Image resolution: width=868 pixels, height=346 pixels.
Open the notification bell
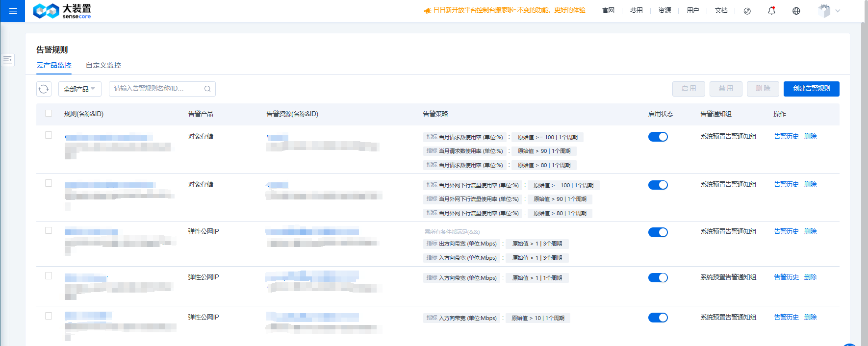[771, 11]
